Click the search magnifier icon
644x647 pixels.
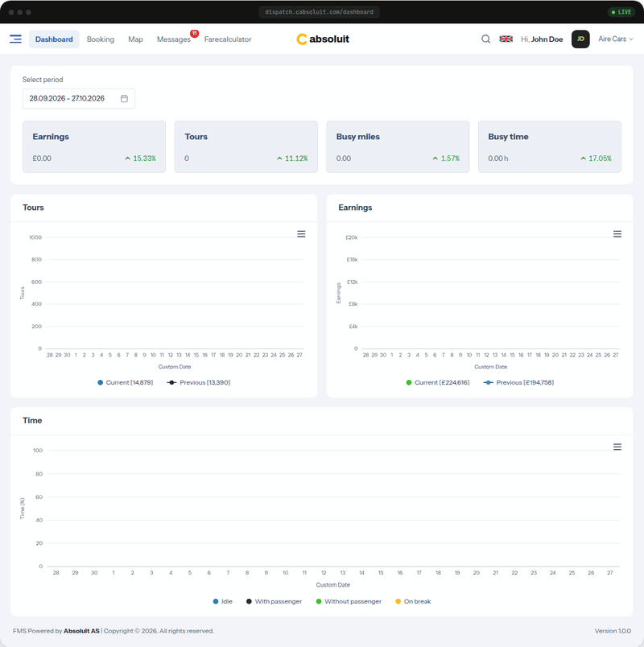pos(486,39)
